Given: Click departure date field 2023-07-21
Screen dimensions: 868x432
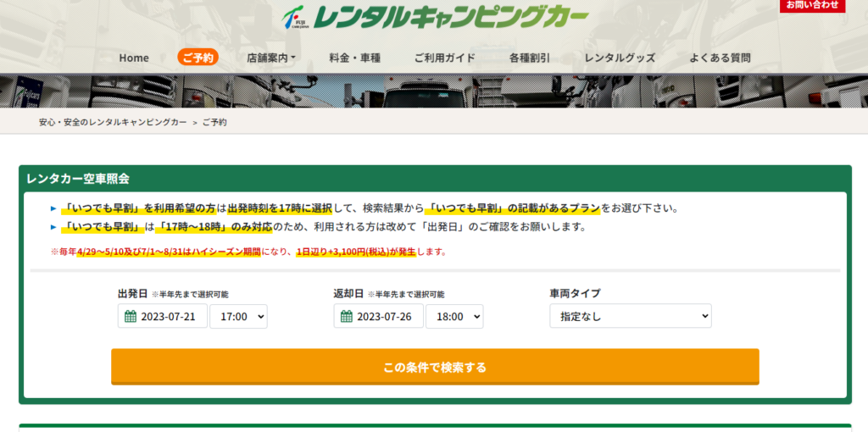Looking at the screenshot, I should pos(162,317).
